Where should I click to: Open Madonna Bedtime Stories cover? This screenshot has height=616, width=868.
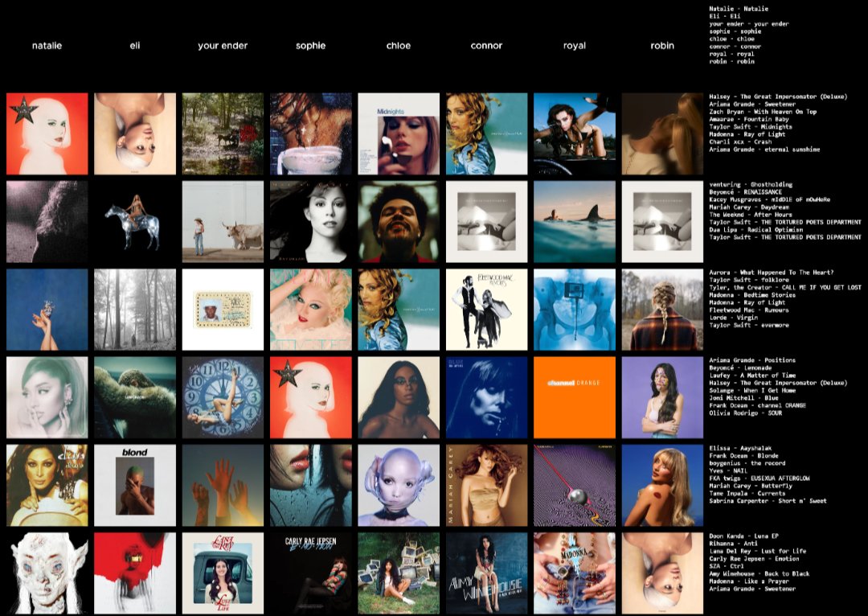[310, 310]
